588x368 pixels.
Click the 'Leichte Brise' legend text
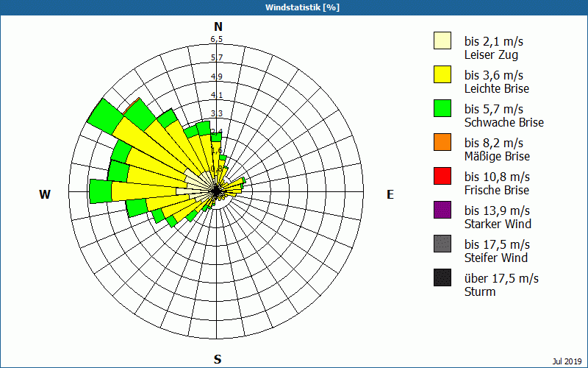pyautogui.click(x=497, y=88)
